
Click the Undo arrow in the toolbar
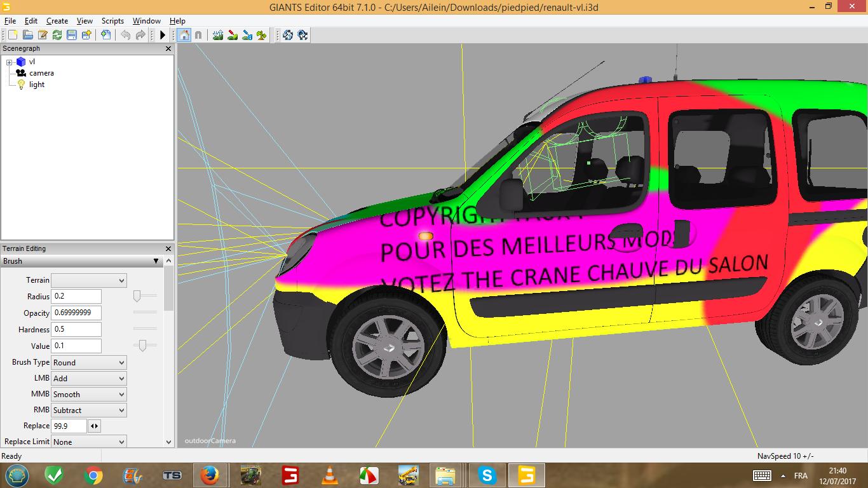click(x=126, y=35)
